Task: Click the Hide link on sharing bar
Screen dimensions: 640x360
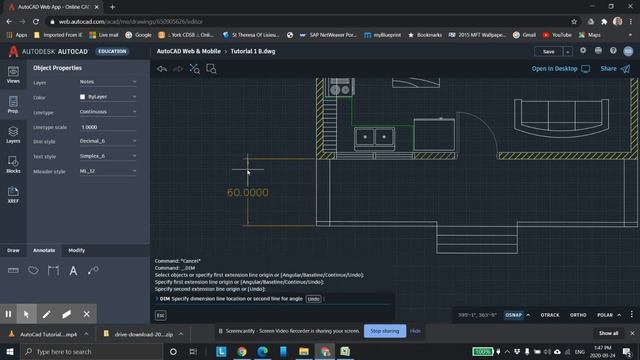Action: [415, 331]
